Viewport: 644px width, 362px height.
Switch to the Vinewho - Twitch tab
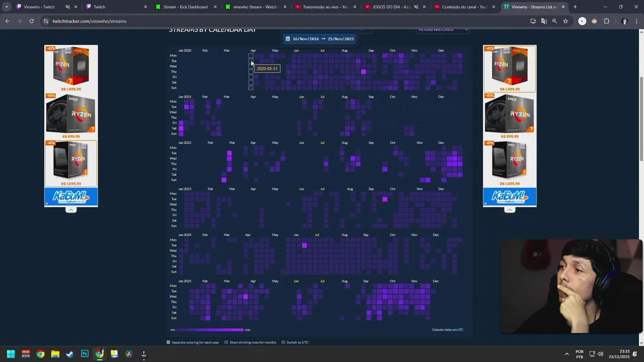pyautogui.click(x=39, y=7)
